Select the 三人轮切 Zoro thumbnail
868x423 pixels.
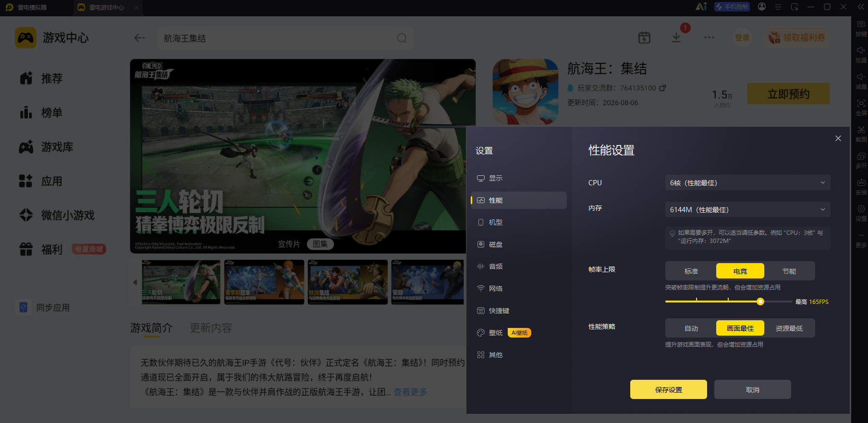pos(181,282)
